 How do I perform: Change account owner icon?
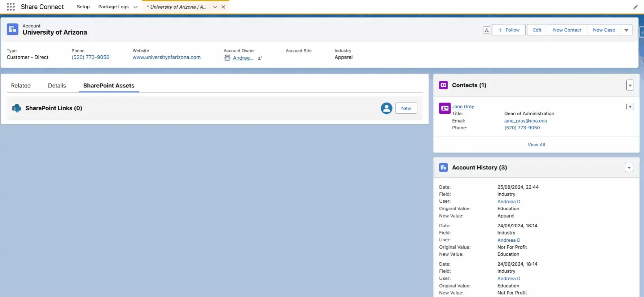259,58
